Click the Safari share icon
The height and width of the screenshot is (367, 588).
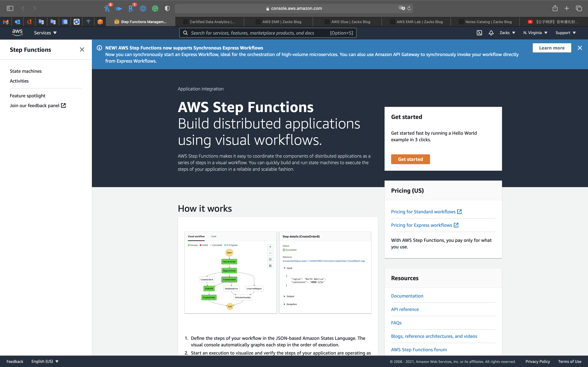click(555, 8)
